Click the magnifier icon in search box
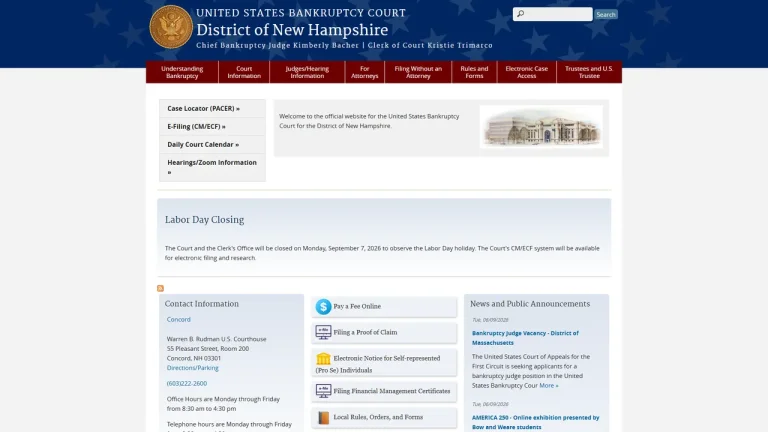Image resolution: width=768 pixels, height=432 pixels. (521, 14)
